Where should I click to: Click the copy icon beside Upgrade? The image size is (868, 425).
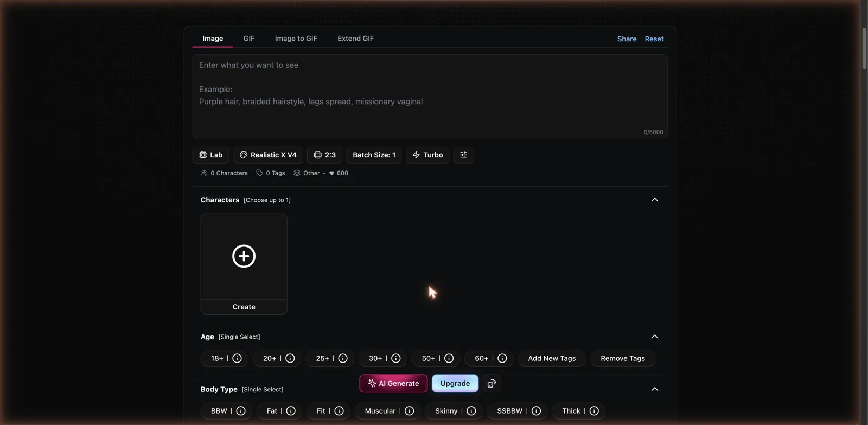(x=492, y=383)
